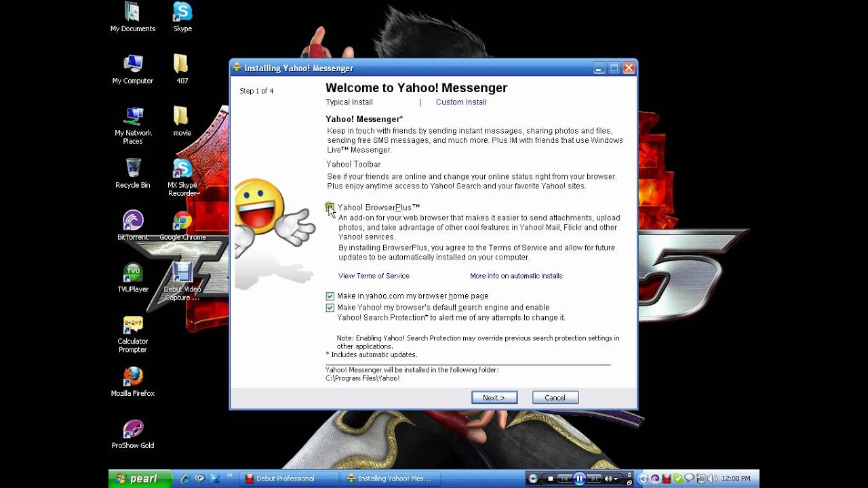Screen dimensions: 868x488
Task: Pause playback in media player toolbar
Action: [x=580, y=479]
